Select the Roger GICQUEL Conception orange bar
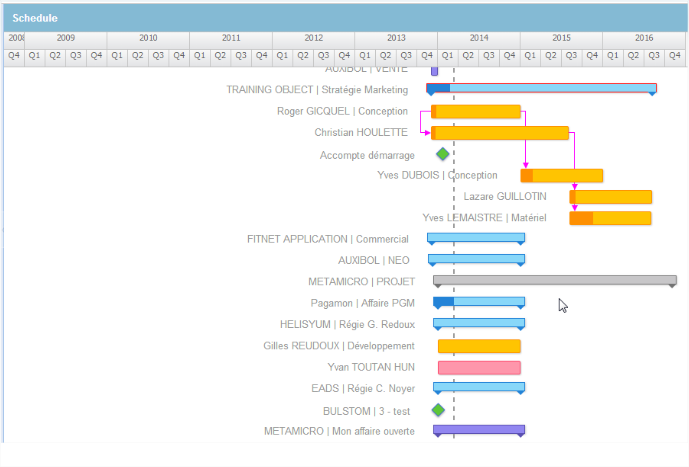The height and width of the screenshot is (467, 689). tap(476, 111)
